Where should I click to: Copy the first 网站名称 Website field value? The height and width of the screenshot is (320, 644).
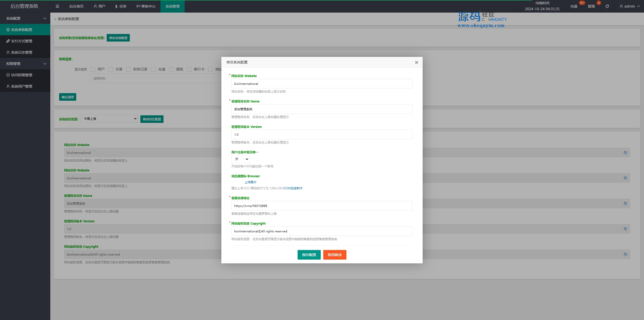point(625,153)
